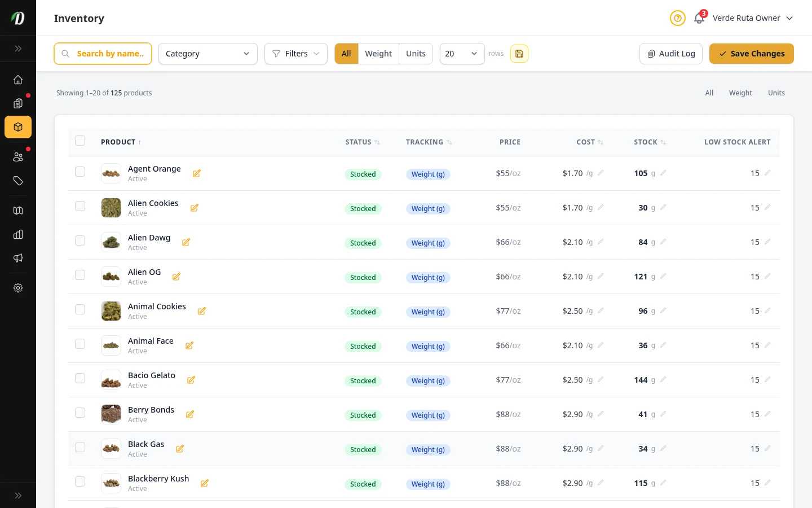The image size is (812, 508).
Task: Click the Save Changes button
Action: tap(751, 53)
